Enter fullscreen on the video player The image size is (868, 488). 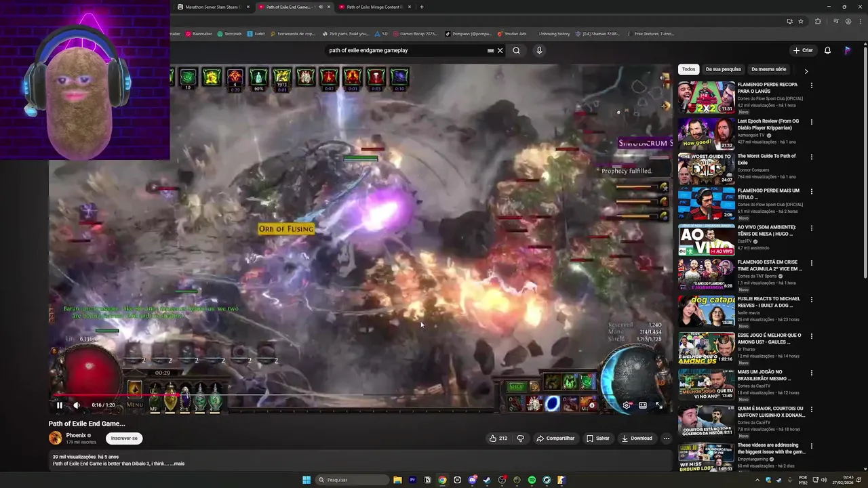point(659,405)
